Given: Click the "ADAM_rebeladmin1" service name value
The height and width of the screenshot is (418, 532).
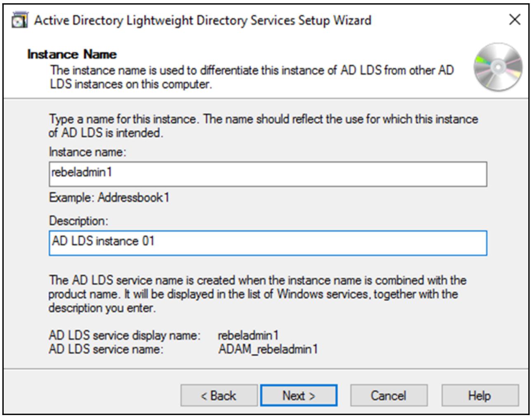Looking at the screenshot, I should pyautogui.click(x=268, y=349).
